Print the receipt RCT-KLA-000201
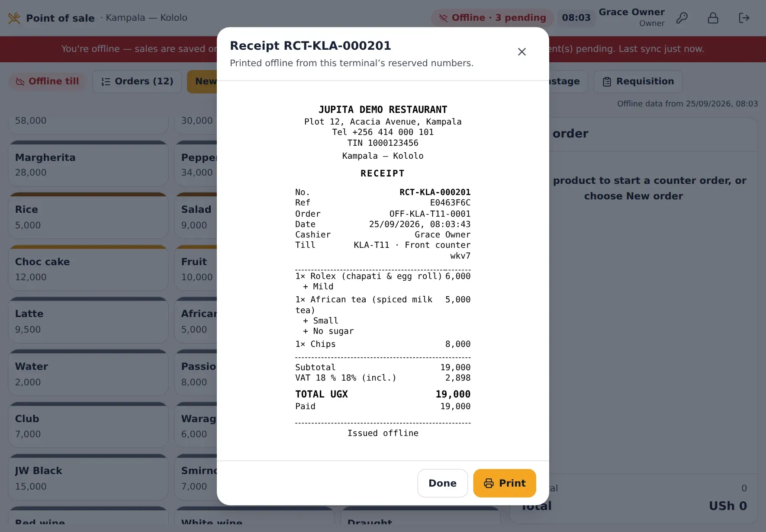 [x=505, y=483]
